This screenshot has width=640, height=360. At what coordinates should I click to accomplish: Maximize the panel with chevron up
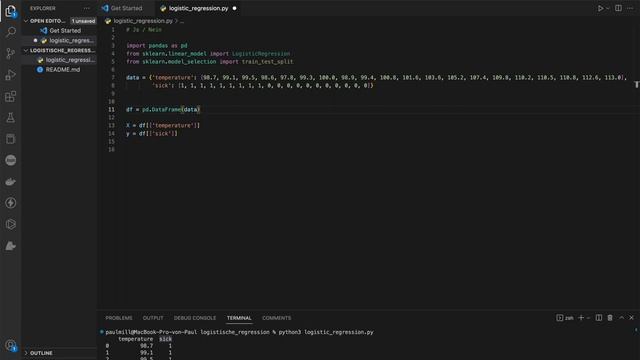point(622,318)
